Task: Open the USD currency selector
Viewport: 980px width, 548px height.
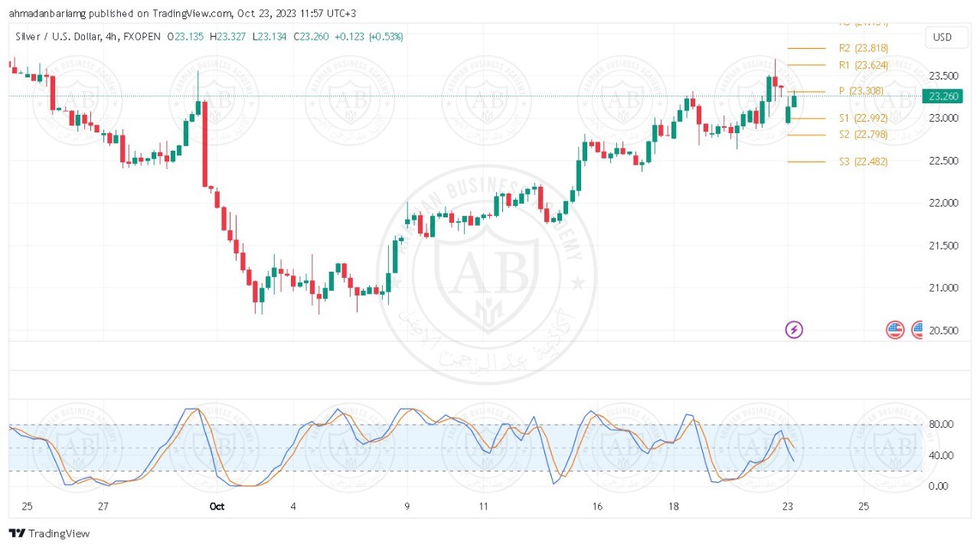Action: click(x=942, y=38)
